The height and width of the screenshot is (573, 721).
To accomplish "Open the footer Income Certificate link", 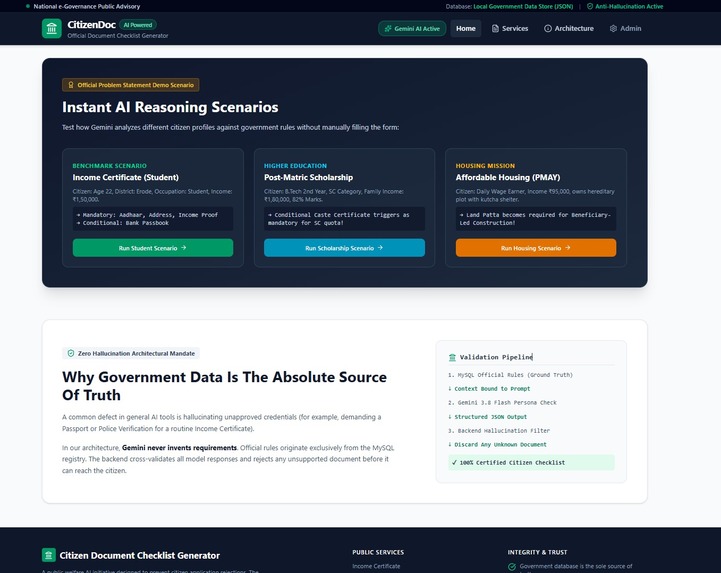I will point(376,567).
